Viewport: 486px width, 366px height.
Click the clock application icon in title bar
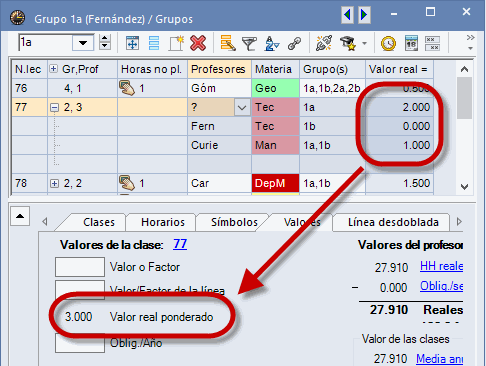click(17, 17)
